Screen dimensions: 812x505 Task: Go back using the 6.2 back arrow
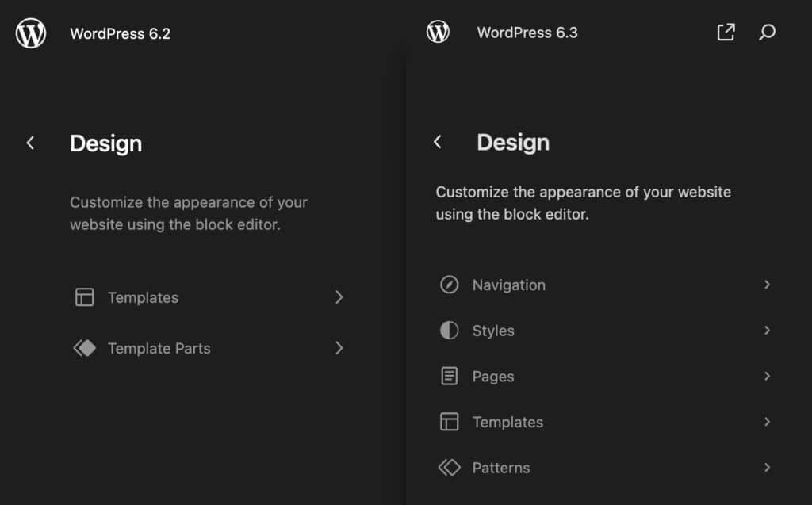30,143
